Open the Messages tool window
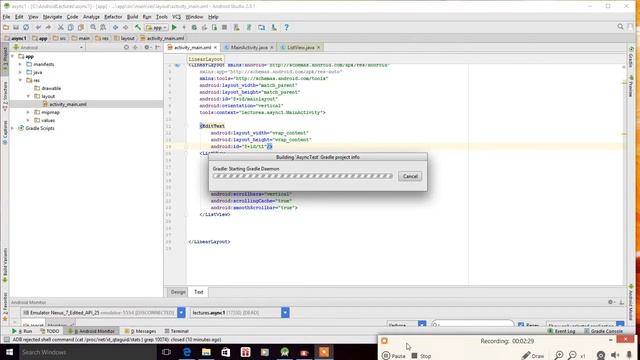This screenshot has height=360, width=640. point(140,331)
